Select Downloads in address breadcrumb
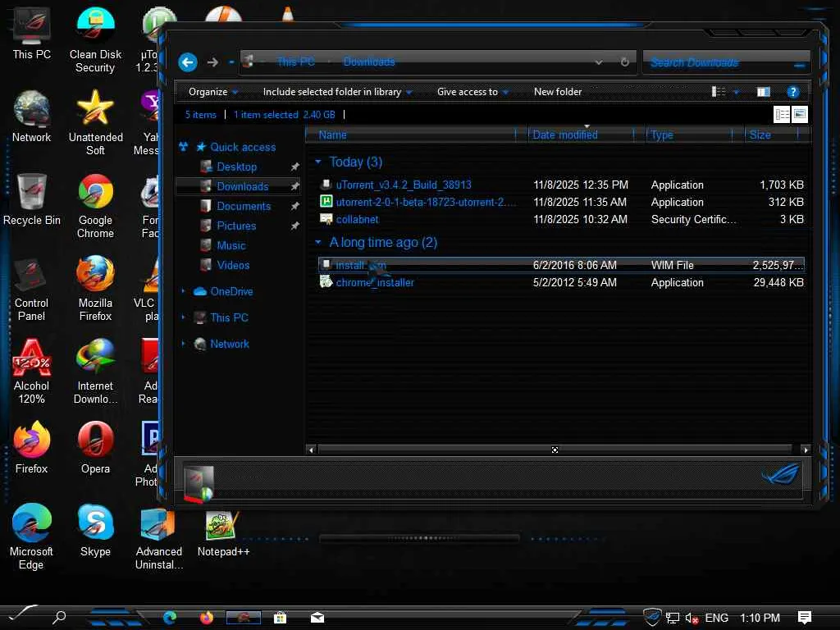 tap(369, 62)
